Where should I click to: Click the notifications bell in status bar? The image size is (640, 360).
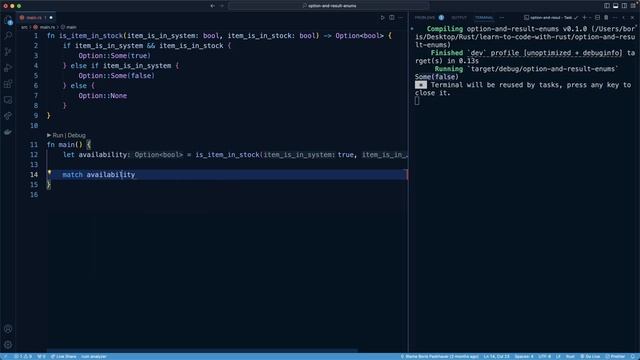coord(633,356)
